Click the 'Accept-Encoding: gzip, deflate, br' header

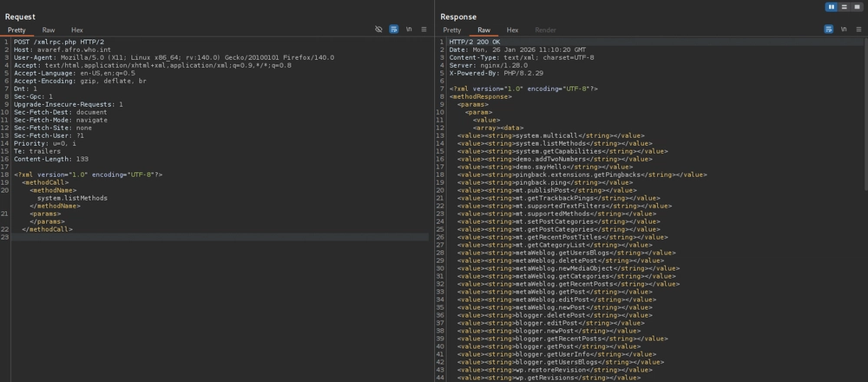click(x=80, y=81)
